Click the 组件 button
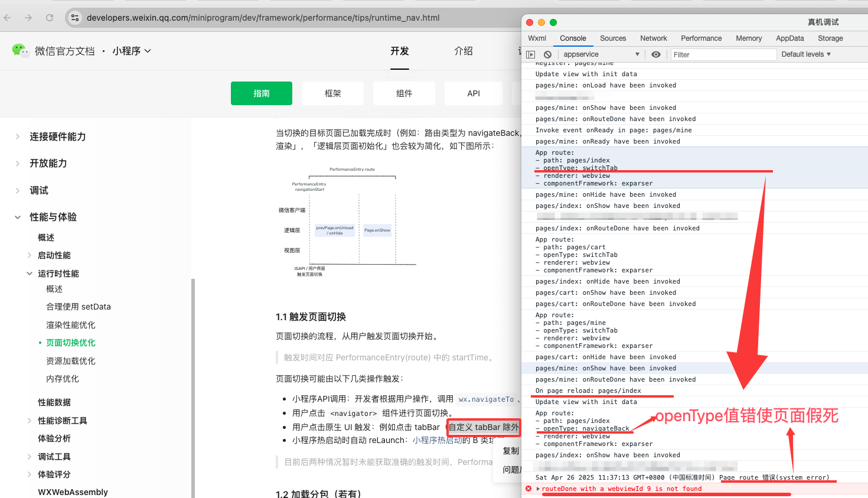868x498 pixels. [404, 93]
